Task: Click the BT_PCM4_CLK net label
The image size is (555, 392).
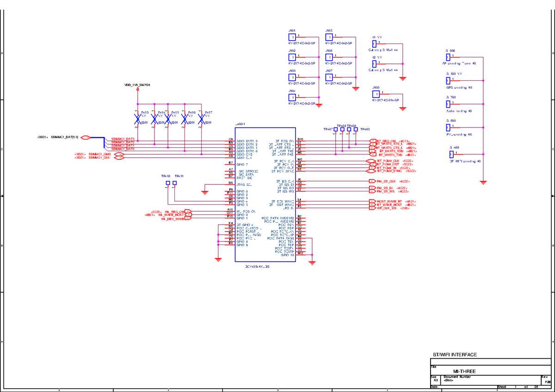Action: tap(388, 160)
